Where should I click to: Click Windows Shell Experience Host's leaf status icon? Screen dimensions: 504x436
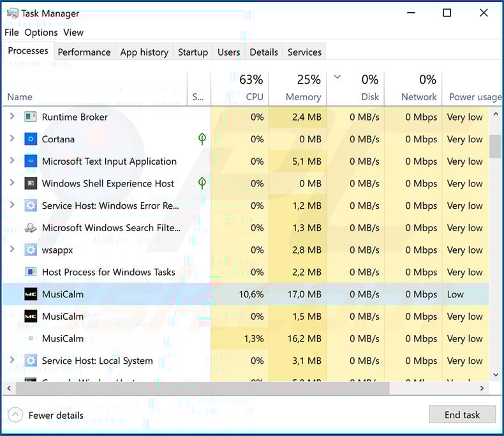pos(202,183)
